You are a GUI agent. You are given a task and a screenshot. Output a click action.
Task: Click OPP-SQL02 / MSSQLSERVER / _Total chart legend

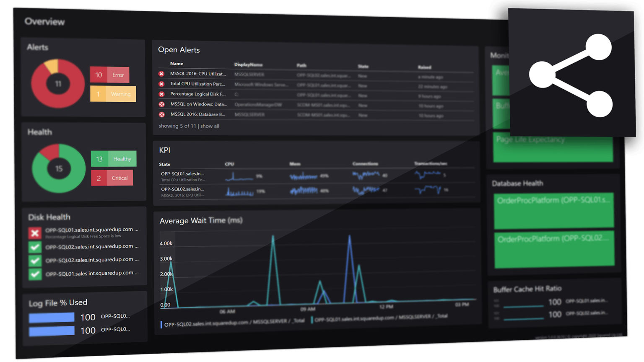click(233, 322)
